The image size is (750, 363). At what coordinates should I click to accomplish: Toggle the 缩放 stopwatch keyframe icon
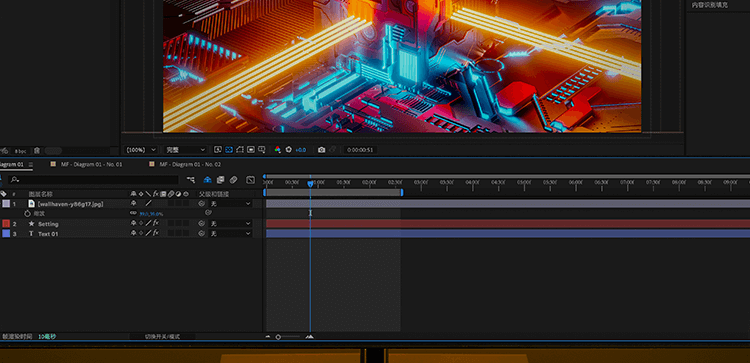(x=27, y=214)
